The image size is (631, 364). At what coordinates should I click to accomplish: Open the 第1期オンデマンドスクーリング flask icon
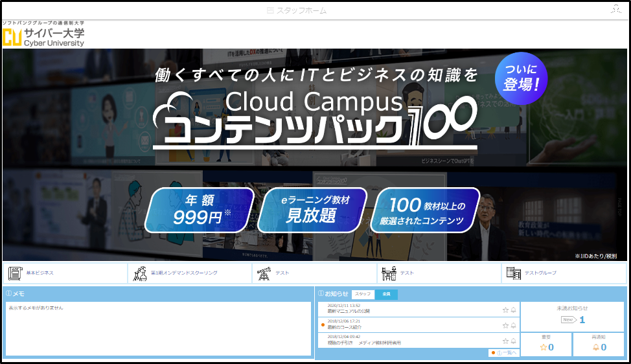pos(140,273)
